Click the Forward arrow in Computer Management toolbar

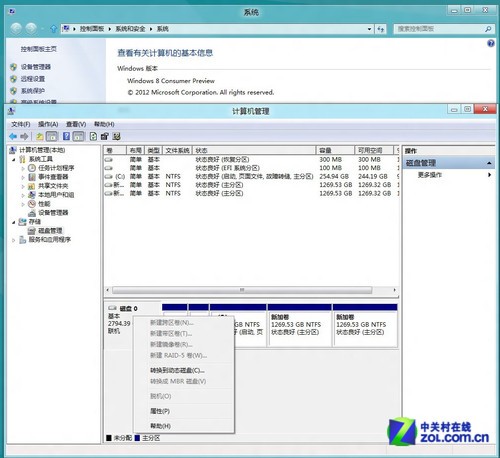[x=24, y=136]
